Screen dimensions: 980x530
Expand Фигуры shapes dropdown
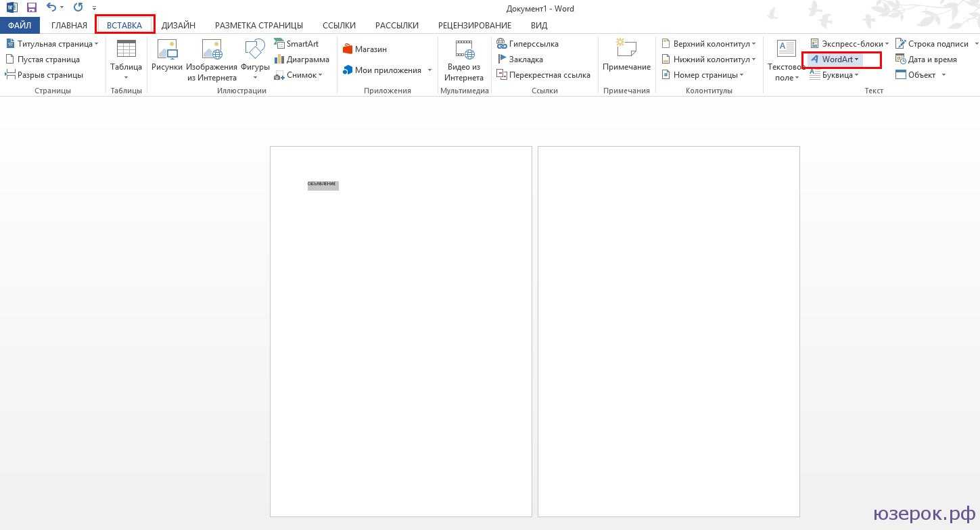(x=255, y=77)
